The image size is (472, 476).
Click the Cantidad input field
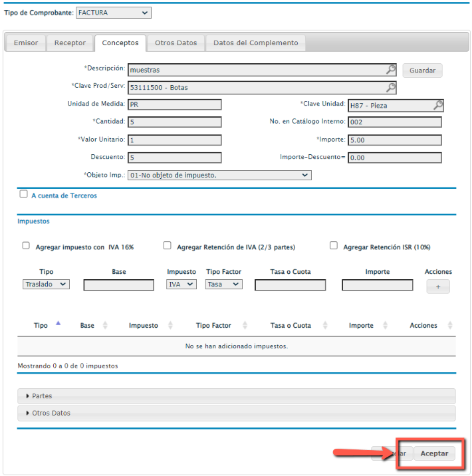[x=175, y=122]
